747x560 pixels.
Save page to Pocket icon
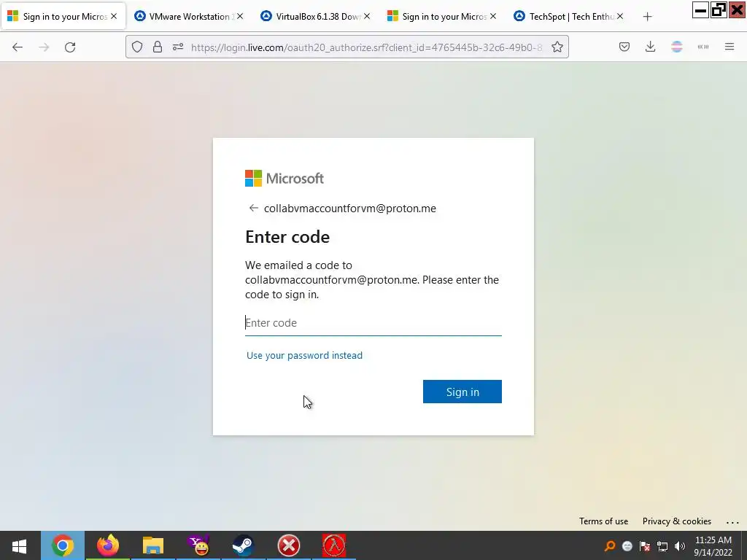pos(624,47)
